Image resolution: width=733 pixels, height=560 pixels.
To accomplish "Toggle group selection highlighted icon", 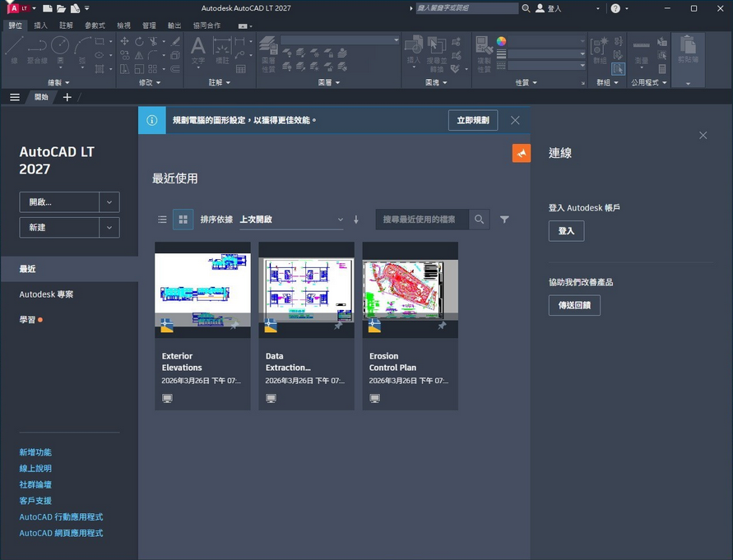I will click(618, 69).
